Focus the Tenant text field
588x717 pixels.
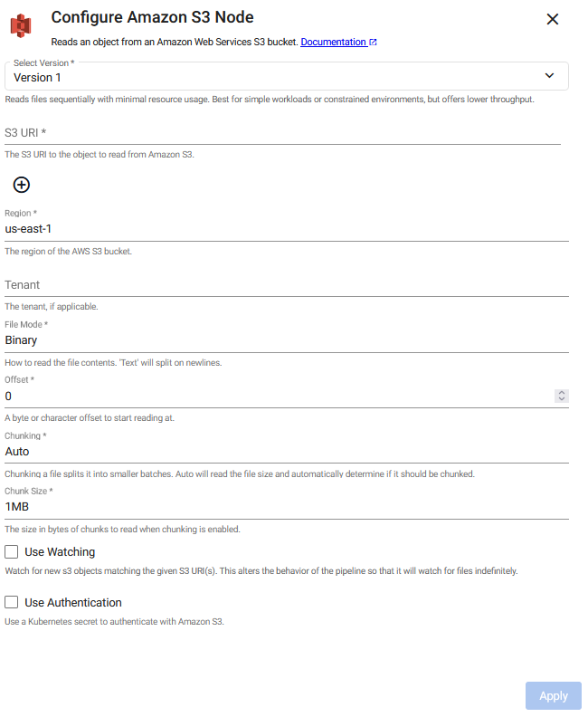coord(286,284)
